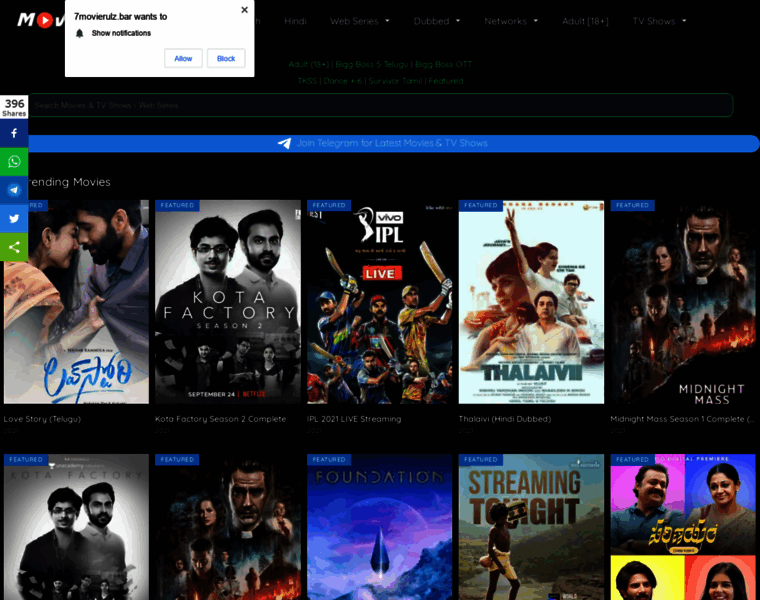Click the Midnight Mass Season 1 Complete title
The image size is (760, 600).
click(x=681, y=419)
